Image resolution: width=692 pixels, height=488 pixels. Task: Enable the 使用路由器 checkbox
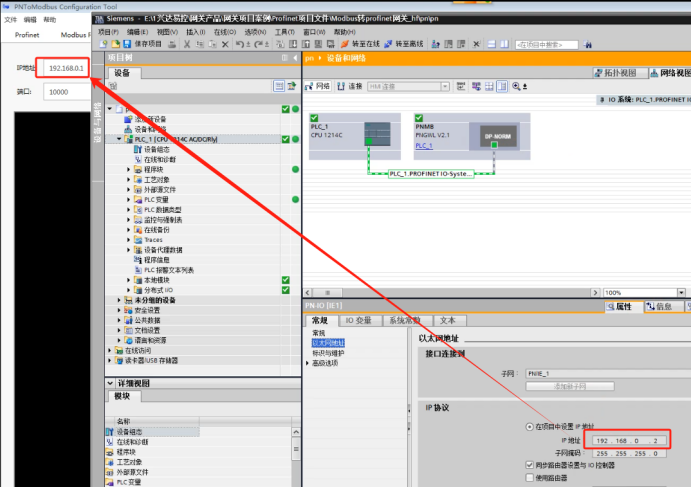point(530,477)
